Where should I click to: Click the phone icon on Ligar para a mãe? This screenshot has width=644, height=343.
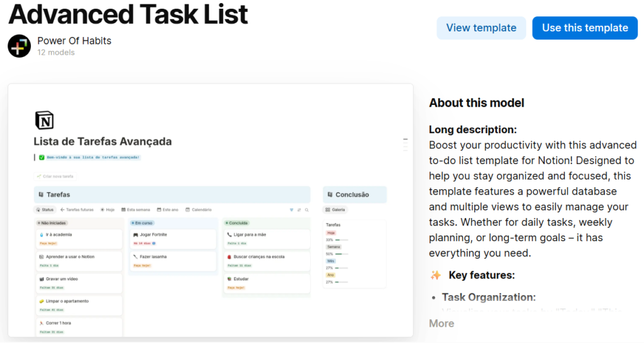(229, 235)
